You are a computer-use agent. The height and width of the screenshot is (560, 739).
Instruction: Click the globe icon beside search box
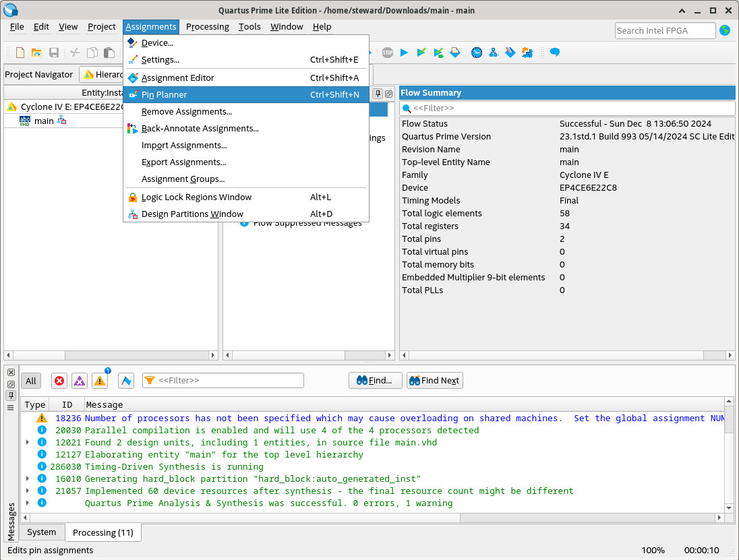[725, 30]
